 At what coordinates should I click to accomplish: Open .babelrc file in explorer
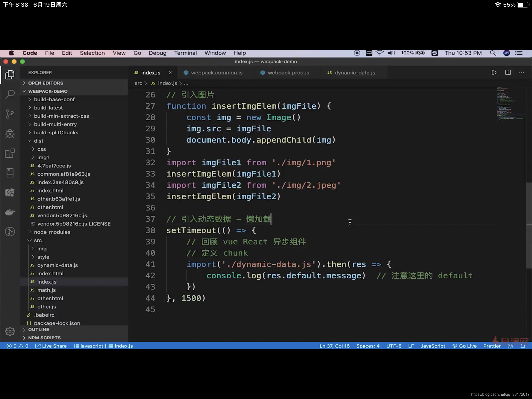click(x=44, y=315)
